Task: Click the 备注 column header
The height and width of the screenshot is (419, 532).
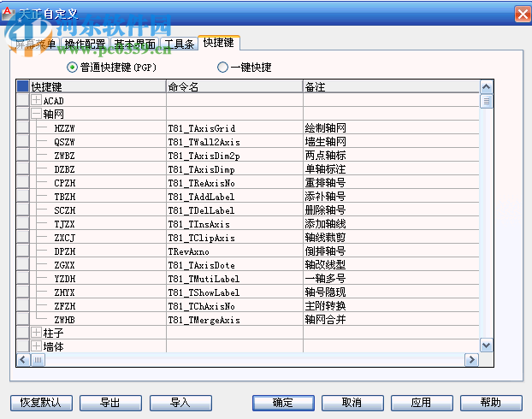Action: [391, 87]
